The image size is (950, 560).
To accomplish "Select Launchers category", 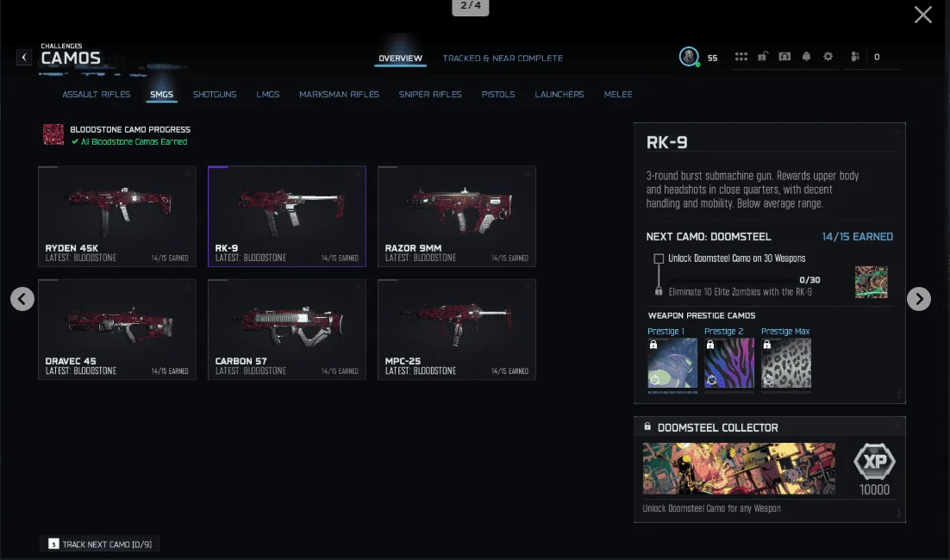I will point(559,95).
